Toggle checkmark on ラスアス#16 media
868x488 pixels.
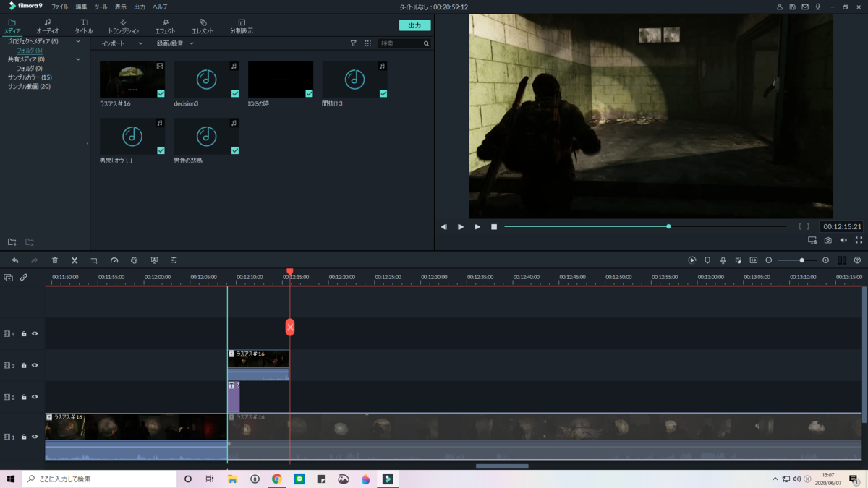[x=161, y=93]
